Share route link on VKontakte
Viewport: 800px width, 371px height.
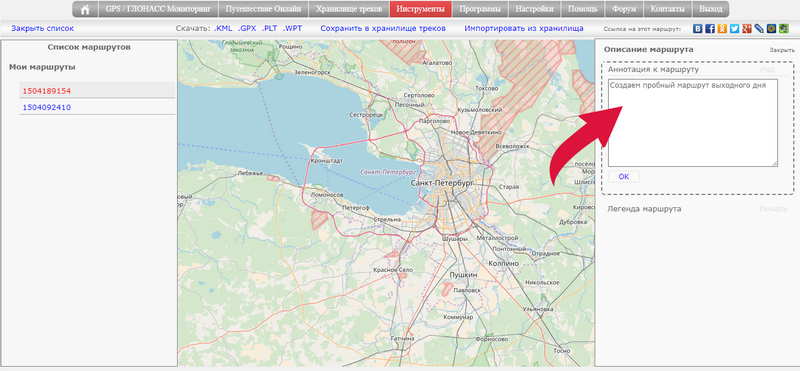point(697,29)
